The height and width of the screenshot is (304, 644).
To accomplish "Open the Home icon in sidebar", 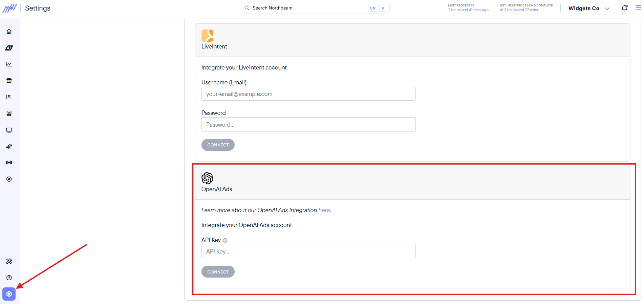I will click(x=9, y=32).
